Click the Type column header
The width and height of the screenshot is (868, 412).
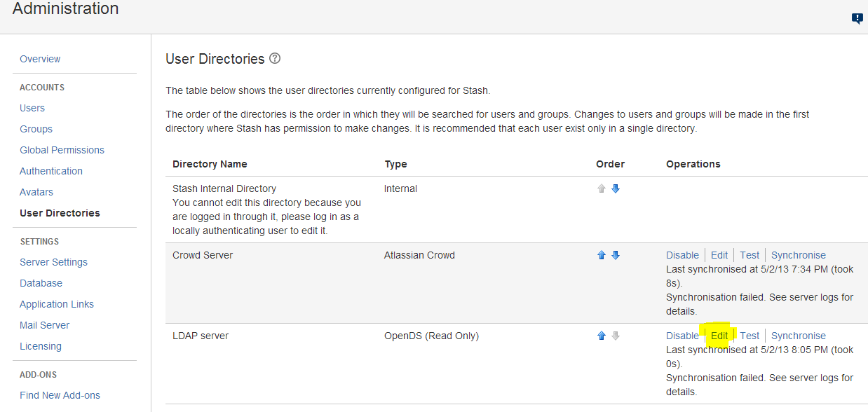pyautogui.click(x=395, y=164)
